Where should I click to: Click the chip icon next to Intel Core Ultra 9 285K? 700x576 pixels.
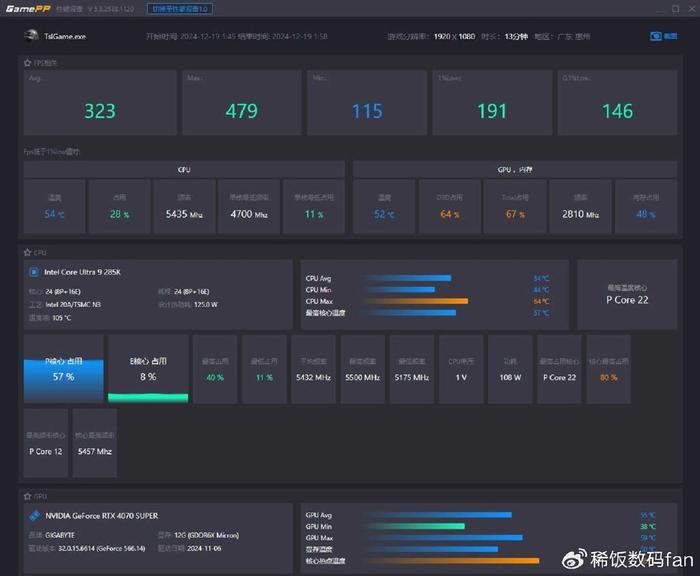tap(33, 272)
